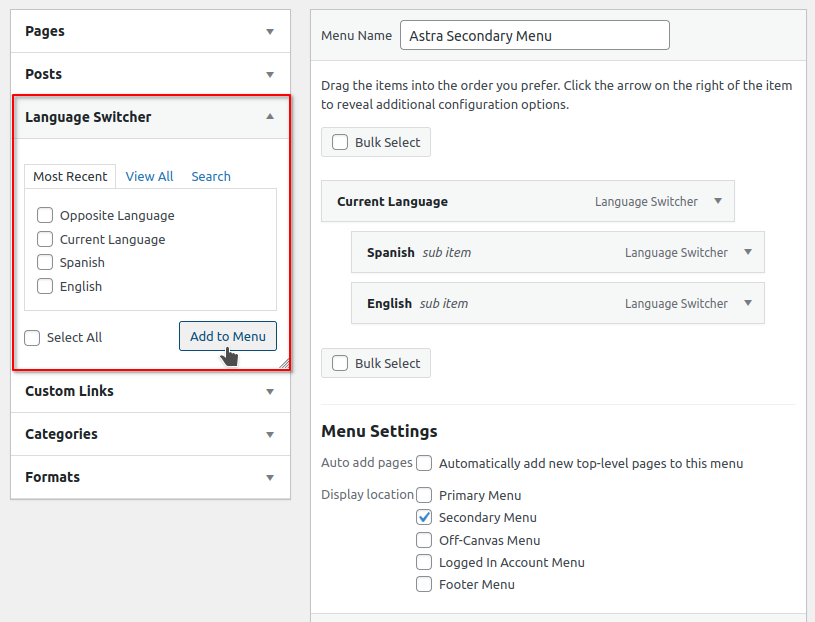Enable Bulk Select for menu items
Image resolution: width=815 pixels, height=622 pixels.
[x=339, y=141]
